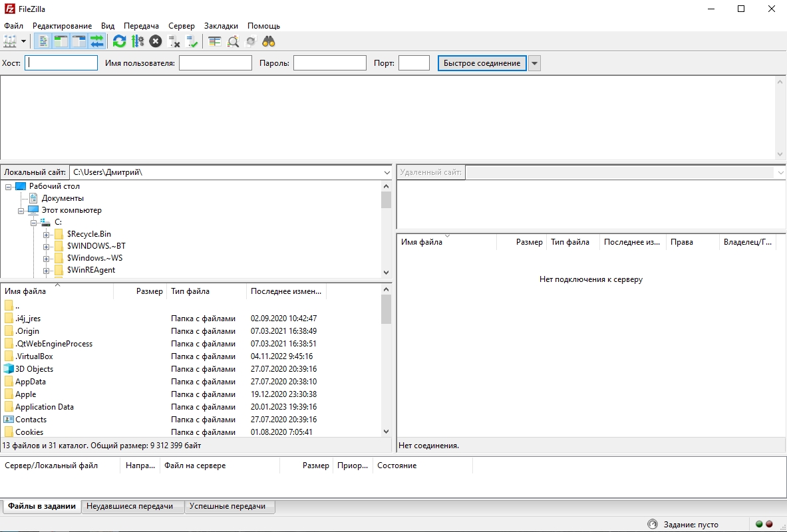Viewport: 787px width, 532px height.
Task: Open the Сервер menu
Action: point(181,25)
